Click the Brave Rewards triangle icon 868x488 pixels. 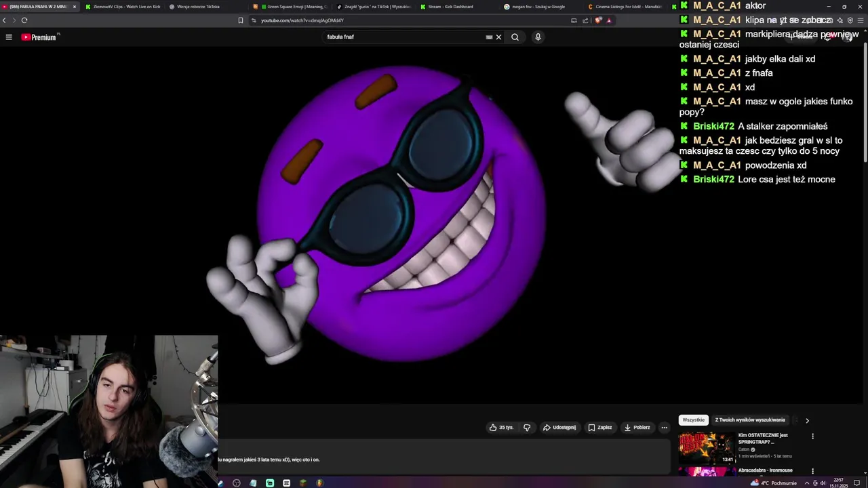609,20
